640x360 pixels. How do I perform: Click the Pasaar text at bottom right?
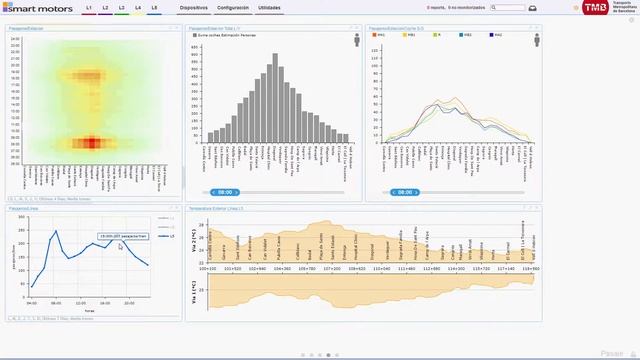point(612,353)
